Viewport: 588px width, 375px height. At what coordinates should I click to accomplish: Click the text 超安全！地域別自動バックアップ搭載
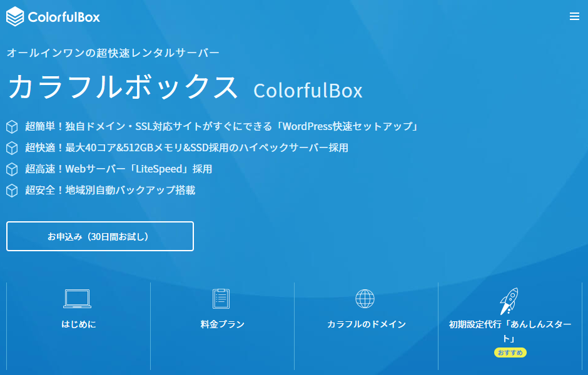tap(110, 190)
